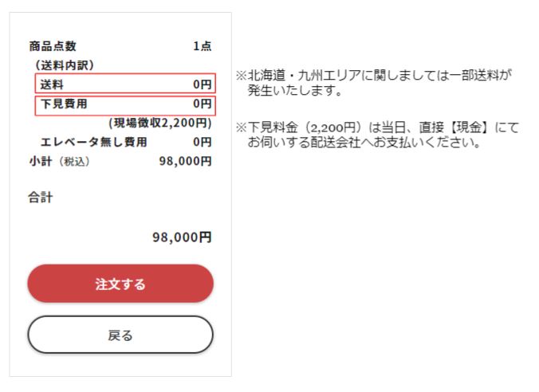The image size is (539, 392).
Task: Select the 98,000円 total under 合計
Action: click(x=182, y=237)
